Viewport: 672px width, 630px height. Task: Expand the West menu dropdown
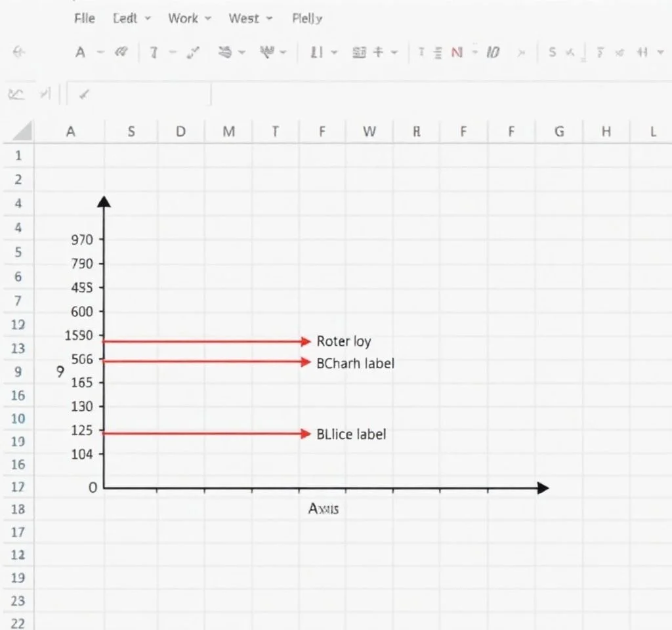coord(250,18)
